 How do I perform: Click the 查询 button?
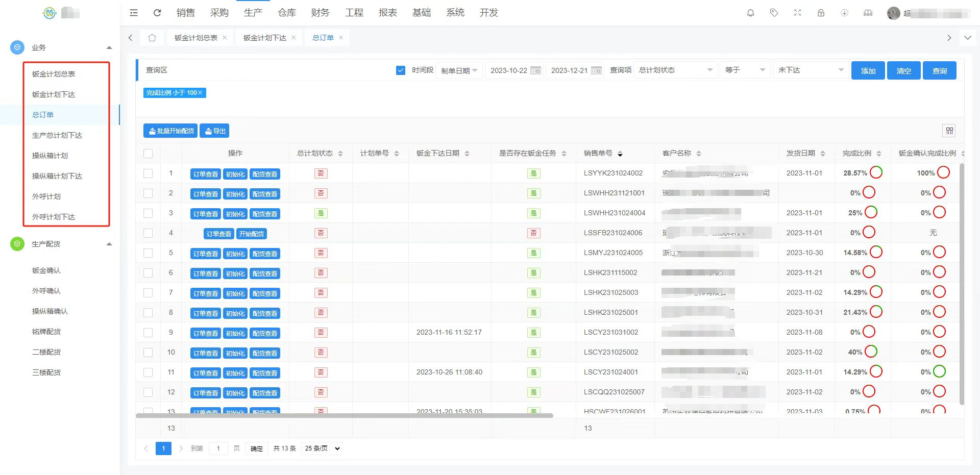click(940, 70)
